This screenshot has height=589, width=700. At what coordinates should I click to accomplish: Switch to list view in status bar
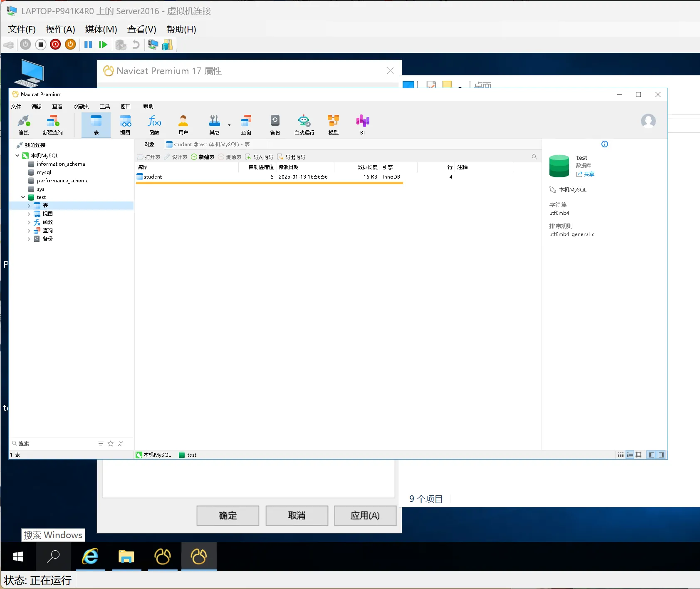coord(630,455)
